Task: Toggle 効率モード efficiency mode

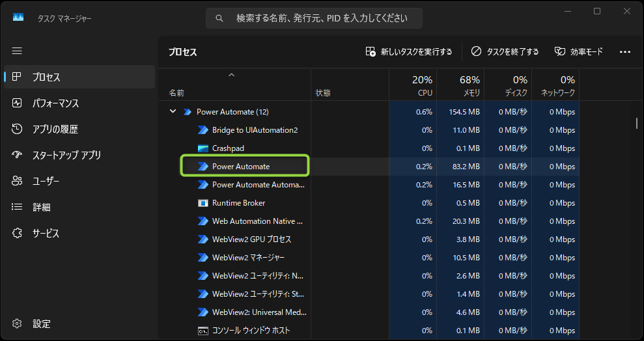Action: pyautogui.click(x=578, y=51)
